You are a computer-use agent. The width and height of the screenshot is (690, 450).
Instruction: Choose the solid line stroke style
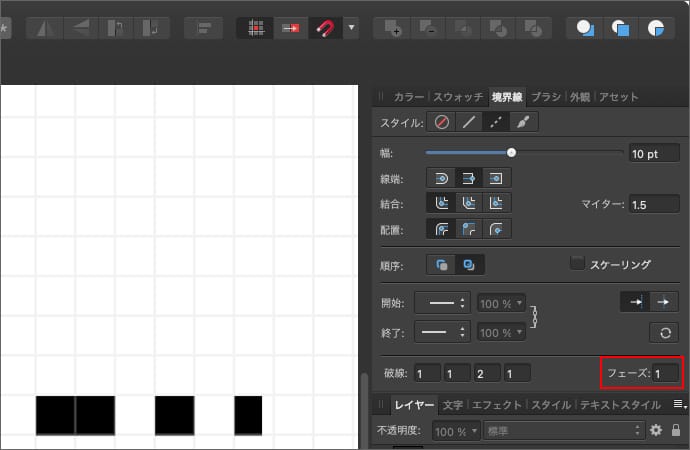click(468, 123)
